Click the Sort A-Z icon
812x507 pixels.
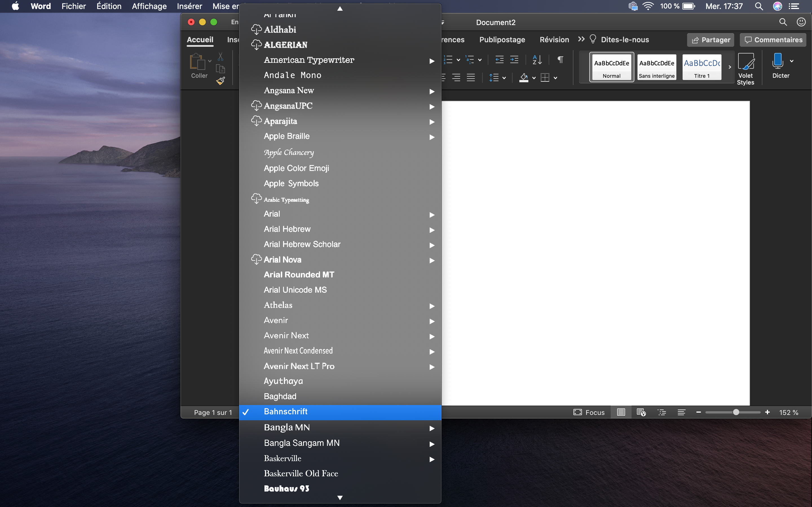[537, 60]
